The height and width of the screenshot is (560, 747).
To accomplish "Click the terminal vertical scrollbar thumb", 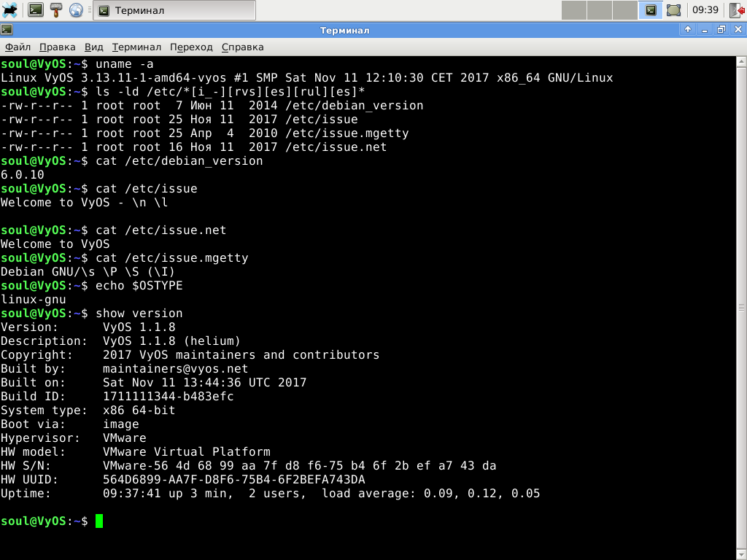I will click(741, 308).
